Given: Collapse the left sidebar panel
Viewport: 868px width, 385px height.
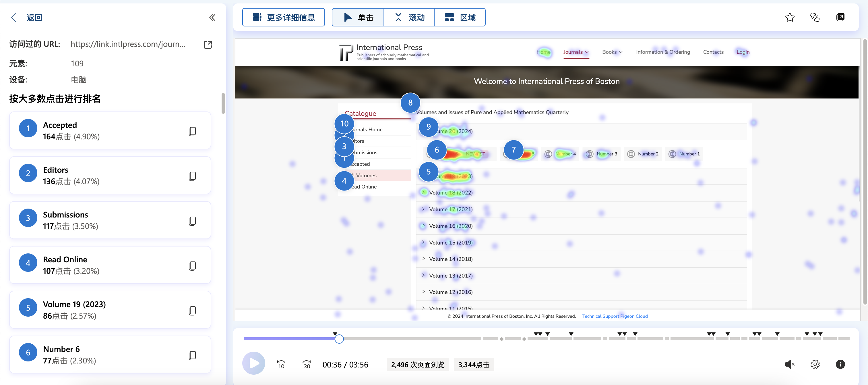Looking at the screenshot, I should click(x=212, y=18).
